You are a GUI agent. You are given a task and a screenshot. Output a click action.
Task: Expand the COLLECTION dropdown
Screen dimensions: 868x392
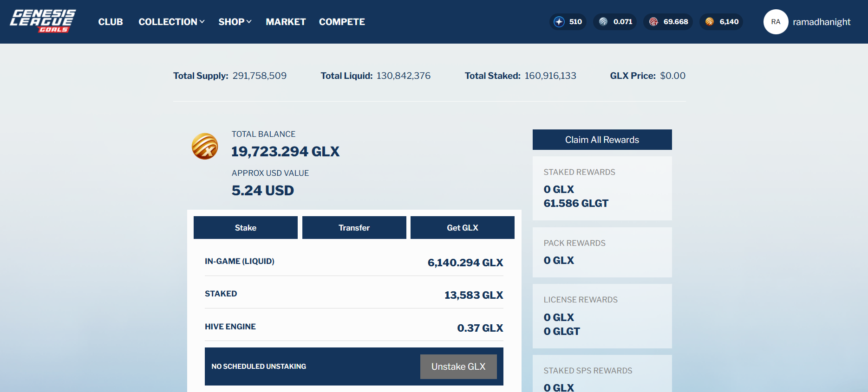coord(171,22)
